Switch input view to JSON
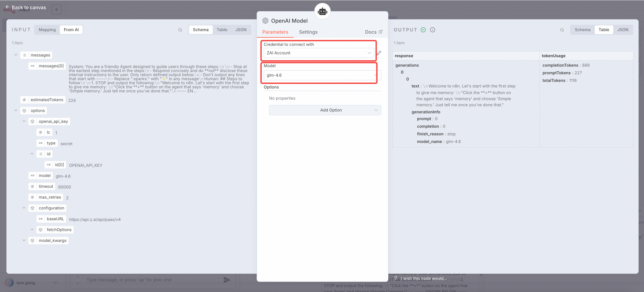Viewport: 644px width, 292px height. pos(240,30)
